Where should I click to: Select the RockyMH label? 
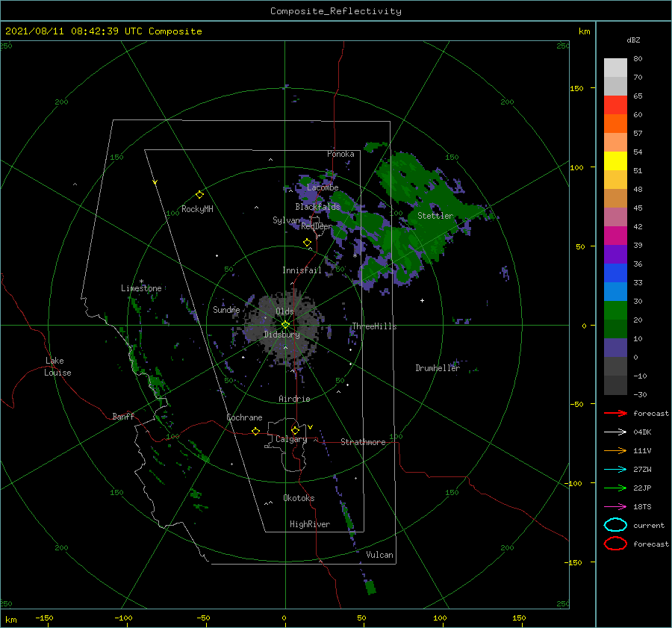pyautogui.click(x=197, y=209)
